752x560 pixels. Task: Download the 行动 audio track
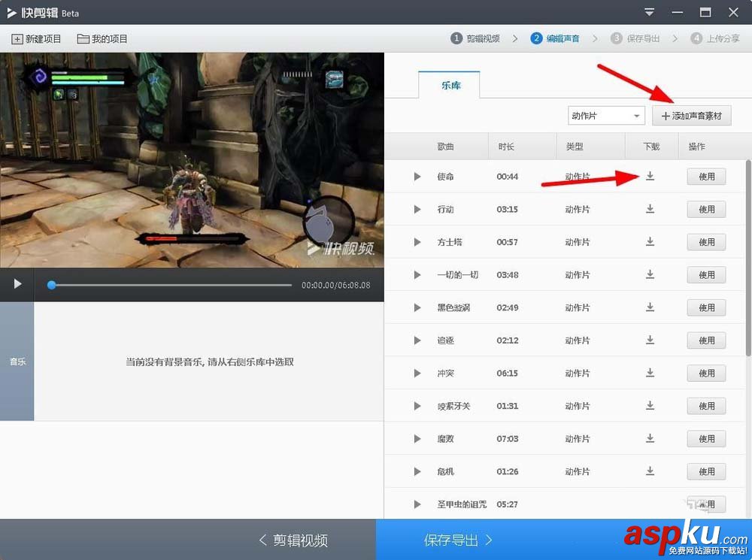point(650,209)
